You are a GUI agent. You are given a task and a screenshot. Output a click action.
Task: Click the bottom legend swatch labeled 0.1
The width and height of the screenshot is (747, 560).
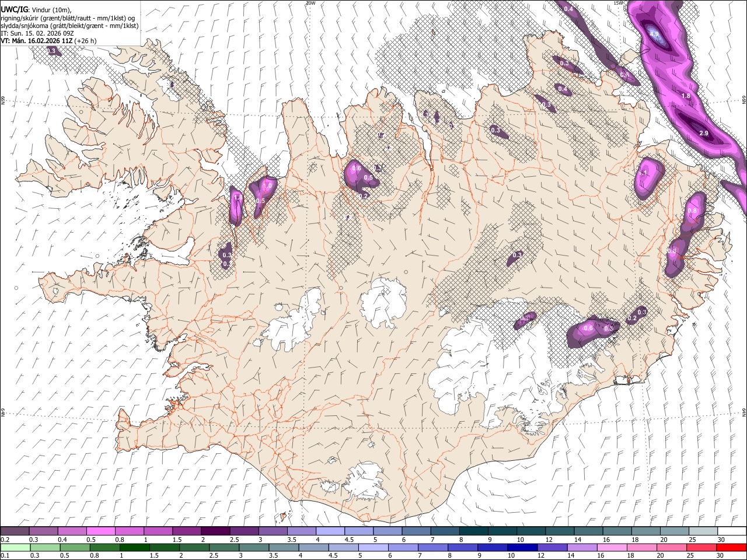pyautogui.click(x=15, y=547)
